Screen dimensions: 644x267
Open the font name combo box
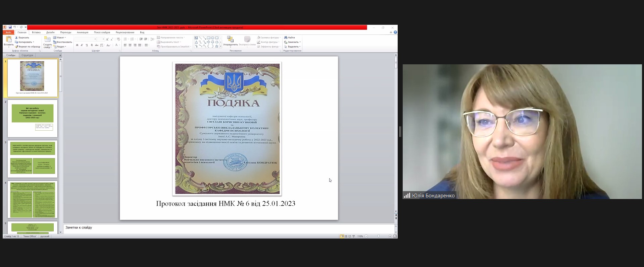point(86,39)
